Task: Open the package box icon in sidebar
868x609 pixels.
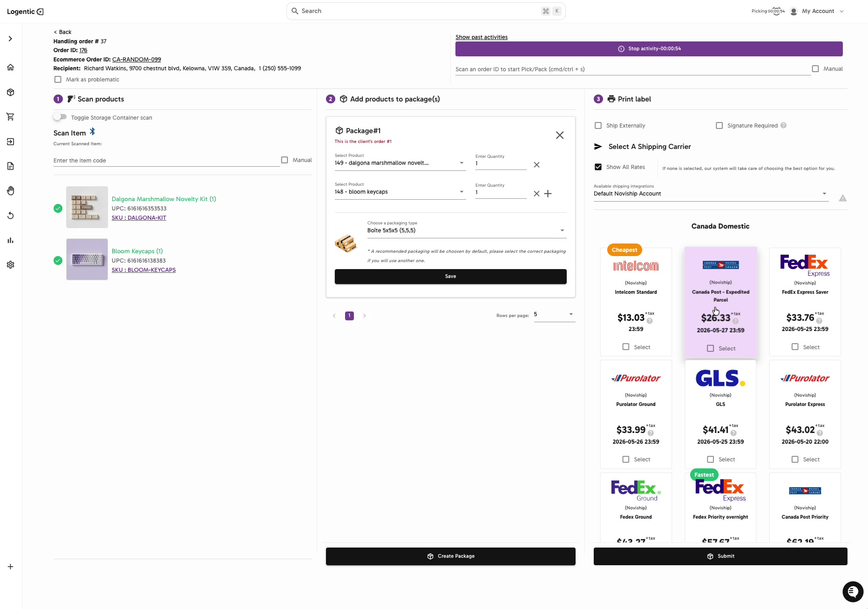Action: [10, 92]
